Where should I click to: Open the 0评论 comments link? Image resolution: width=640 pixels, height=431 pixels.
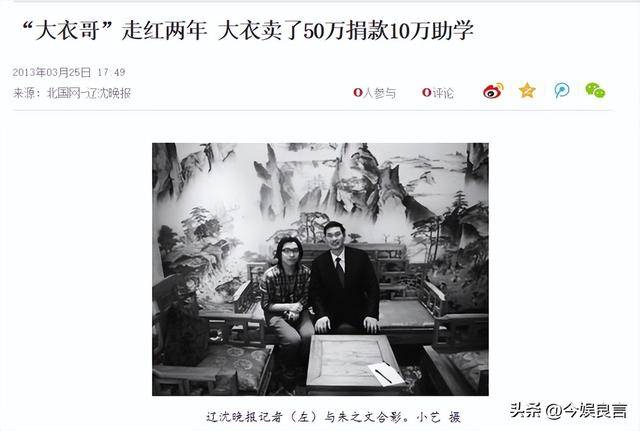pos(438,93)
